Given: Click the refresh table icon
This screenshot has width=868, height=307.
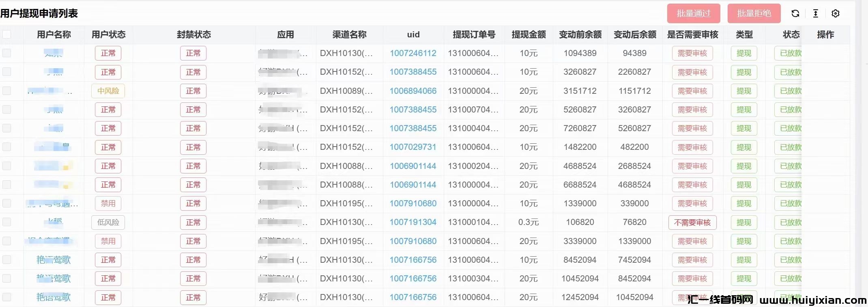Looking at the screenshot, I should pos(795,13).
